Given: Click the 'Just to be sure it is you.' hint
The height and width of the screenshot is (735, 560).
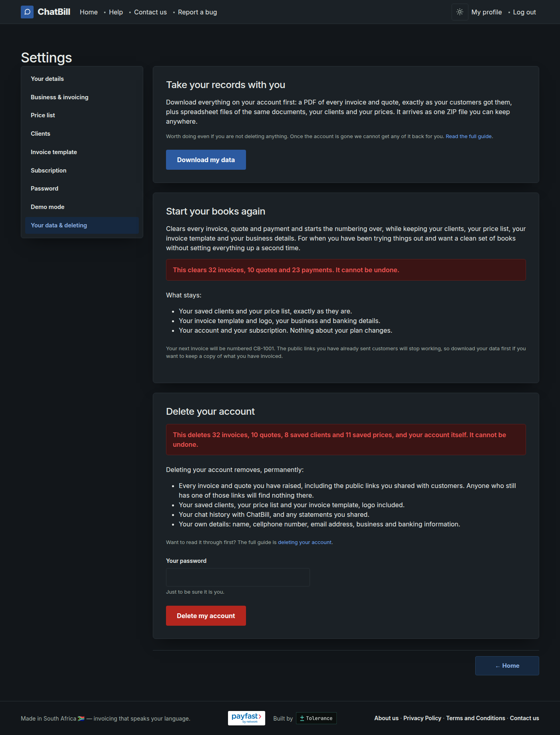Looking at the screenshot, I should (x=195, y=592).
